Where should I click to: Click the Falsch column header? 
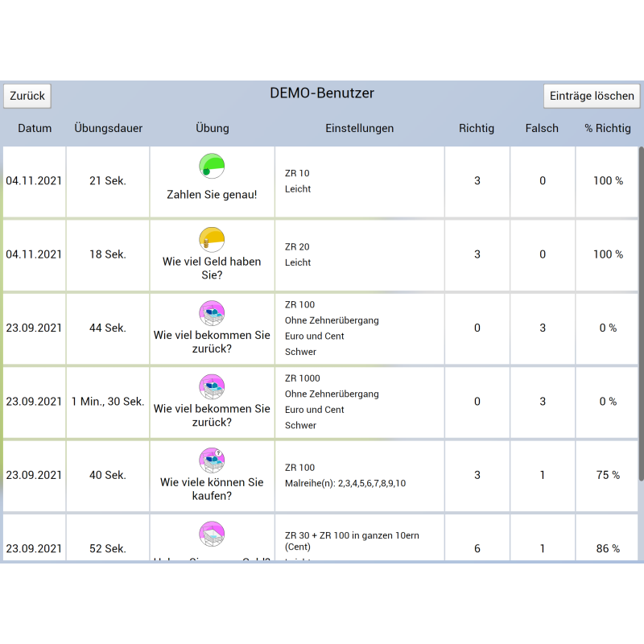(542, 128)
